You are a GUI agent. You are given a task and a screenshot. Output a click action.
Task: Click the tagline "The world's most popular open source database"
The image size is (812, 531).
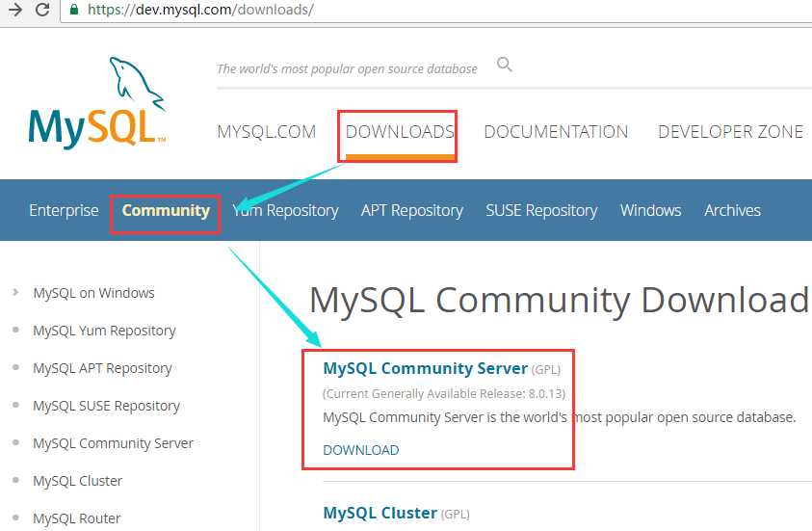[347, 68]
